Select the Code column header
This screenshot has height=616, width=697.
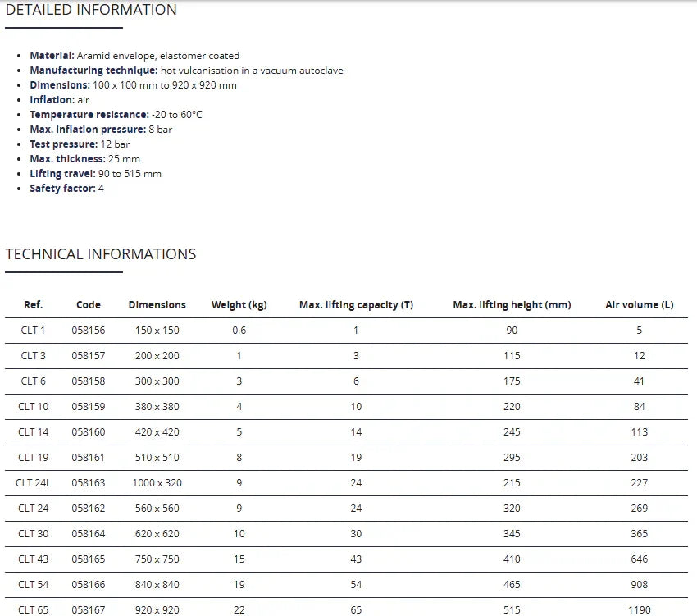pos(89,304)
